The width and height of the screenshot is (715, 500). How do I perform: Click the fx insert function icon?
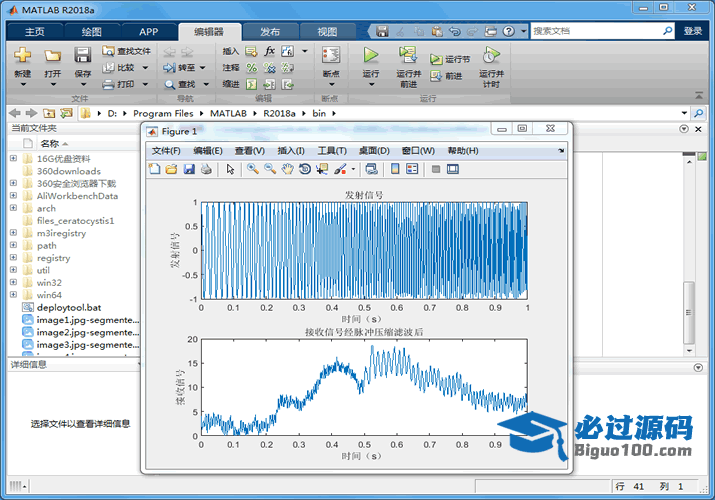(x=269, y=51)
